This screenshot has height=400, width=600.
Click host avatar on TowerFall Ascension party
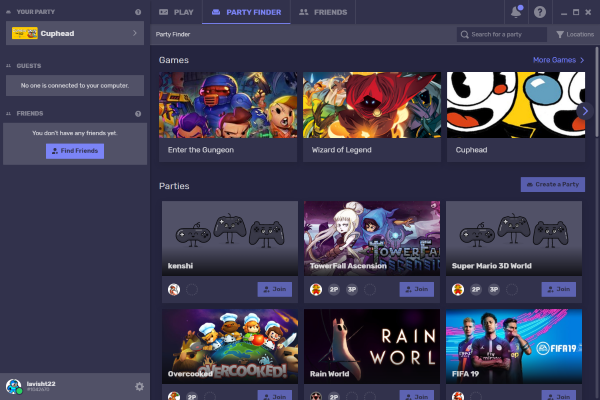(x=316, y=289)
